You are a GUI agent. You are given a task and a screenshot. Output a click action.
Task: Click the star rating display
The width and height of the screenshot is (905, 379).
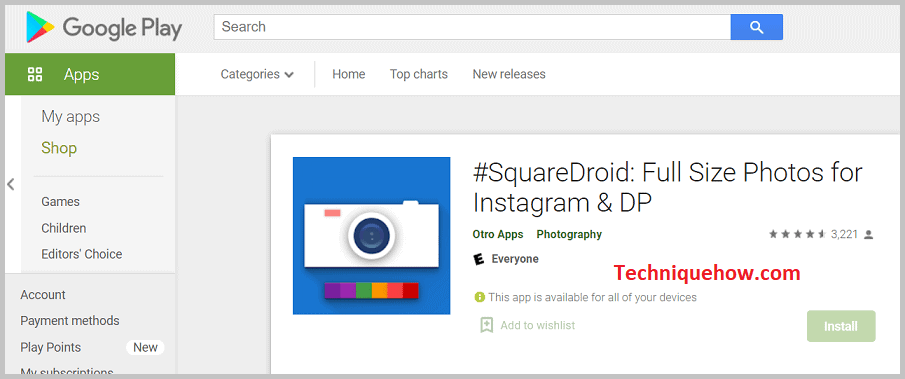point(798,234)
